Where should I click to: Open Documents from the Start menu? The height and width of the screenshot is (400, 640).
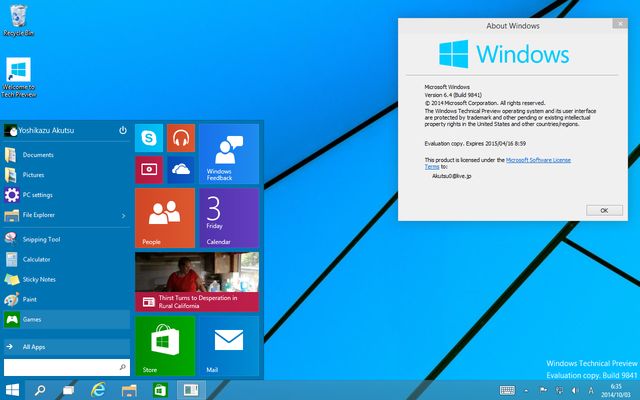[67, 155]
